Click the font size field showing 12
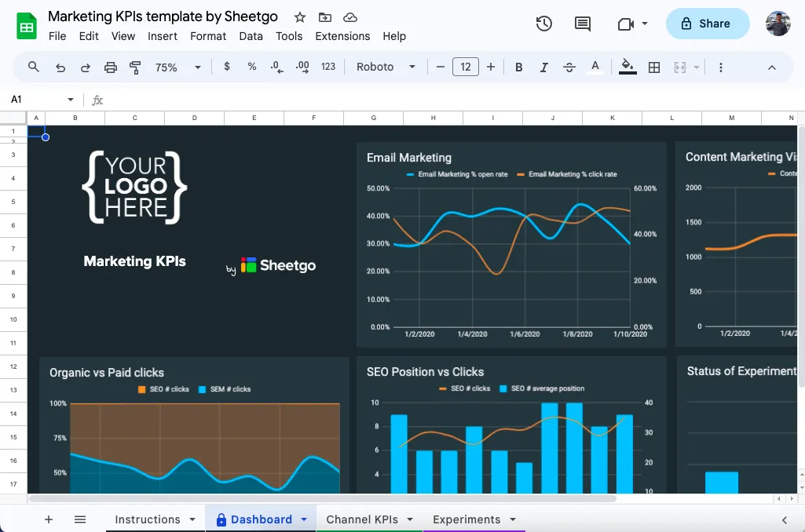This screenshot has width=805, height=532. tap(466, 67)
